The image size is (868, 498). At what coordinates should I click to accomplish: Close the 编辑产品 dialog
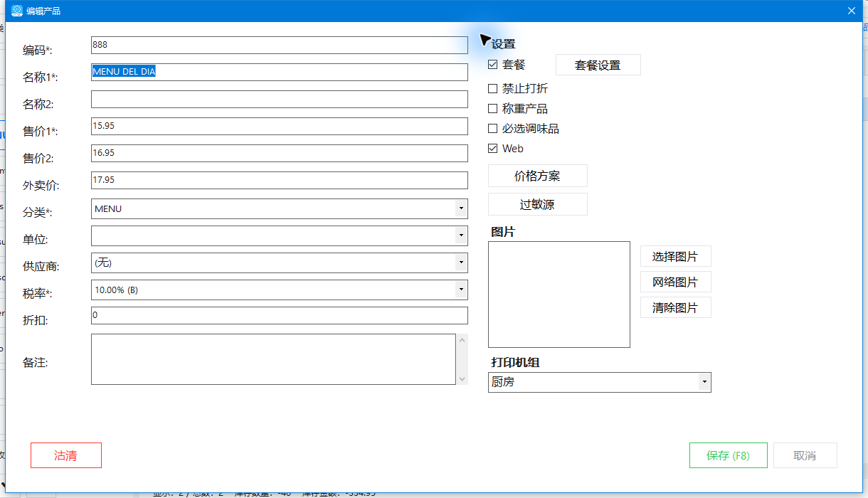852,11
